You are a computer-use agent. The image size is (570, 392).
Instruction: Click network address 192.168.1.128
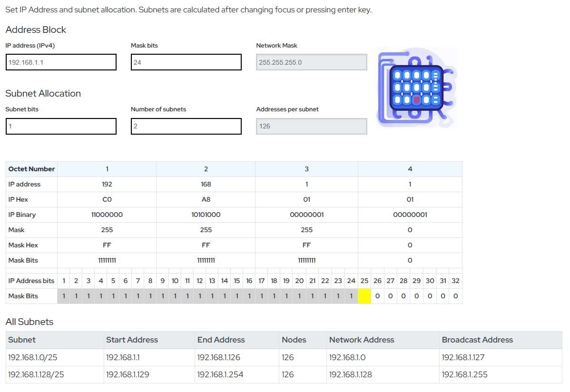(351, 374)
